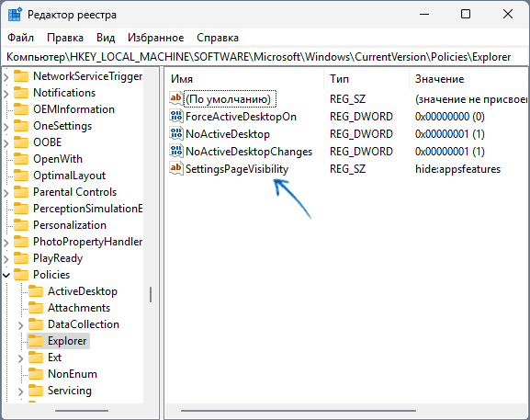Select the NonEnum key label
This screenshot has height=420, width=530.
73,374
